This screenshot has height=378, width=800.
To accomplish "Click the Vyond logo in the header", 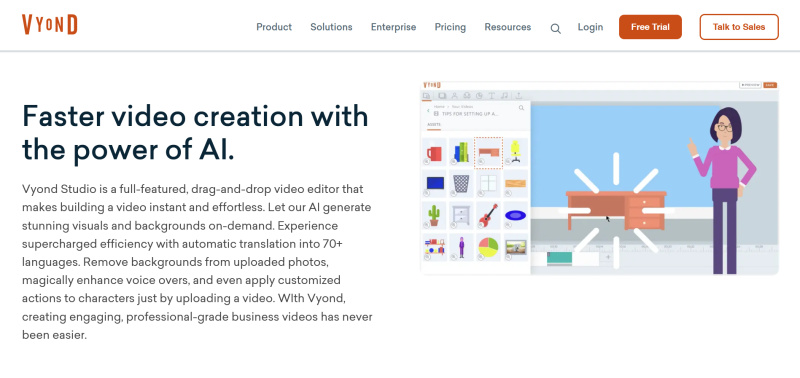I will (x=49, y=24).
